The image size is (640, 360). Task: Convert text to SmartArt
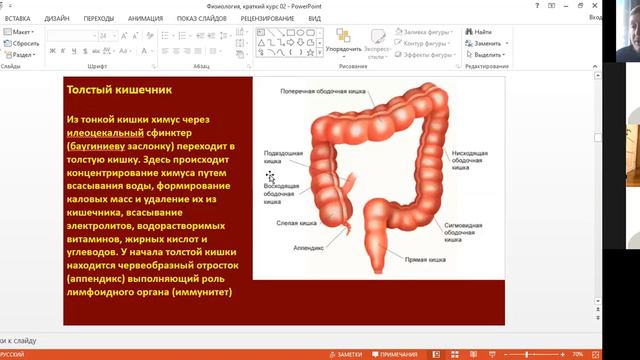(241, 54)
